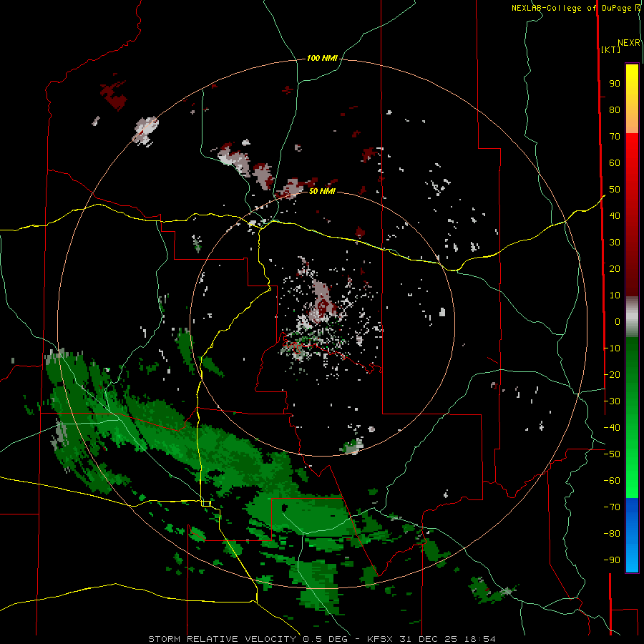Select the "0" velocity scale value

[618, 321]
